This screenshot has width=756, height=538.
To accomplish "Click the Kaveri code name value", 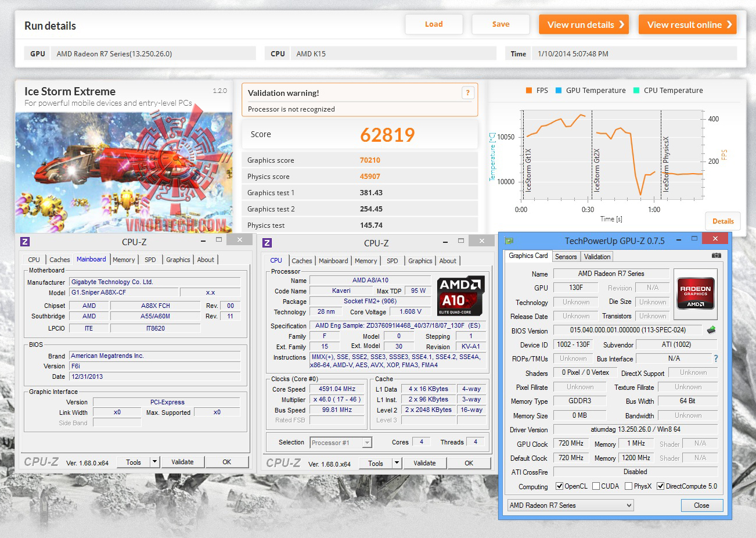I will (x=341, y=290).
